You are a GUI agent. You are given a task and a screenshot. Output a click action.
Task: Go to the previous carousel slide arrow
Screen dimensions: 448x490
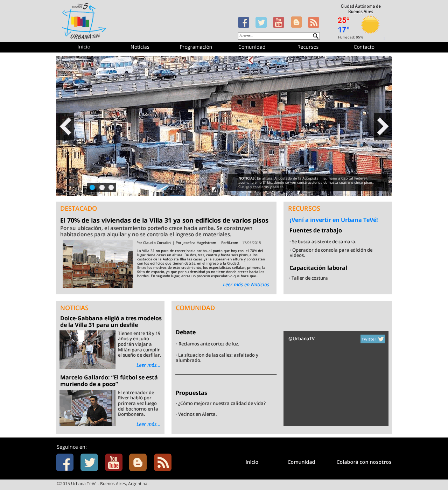click(x=65, y=126)
